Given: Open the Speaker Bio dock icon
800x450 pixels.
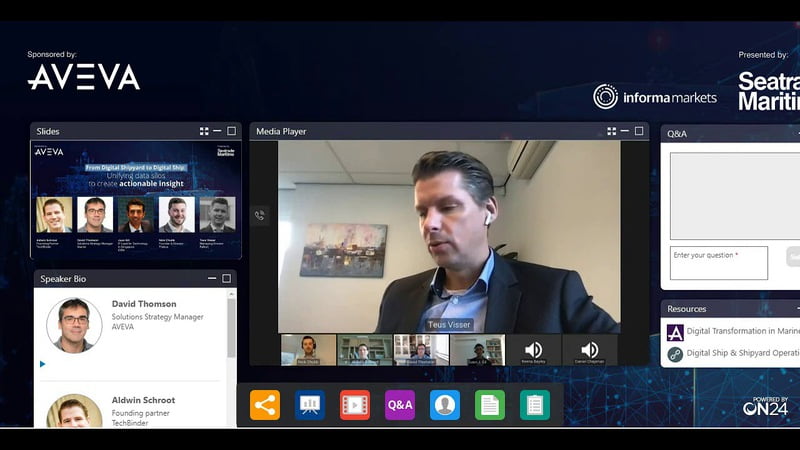Looking at the screenshot, I should pyautogui.click(x=444, y=405).
